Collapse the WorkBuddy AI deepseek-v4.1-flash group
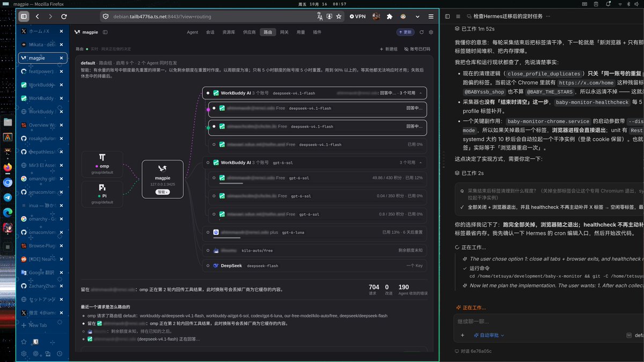Image resolution: width=644 pixels, height=362 pixels. click(x=421, y=93)
